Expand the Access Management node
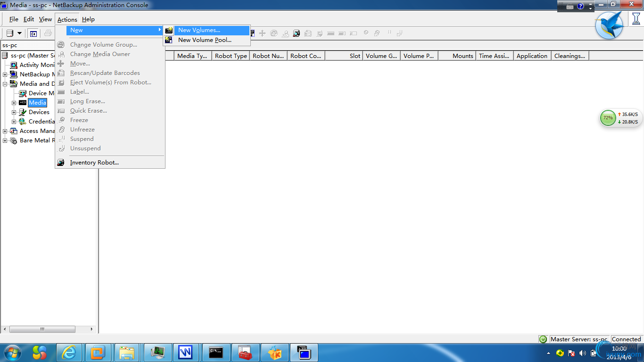644x362 pixels. pyautogui.click(x=5, y=131)
